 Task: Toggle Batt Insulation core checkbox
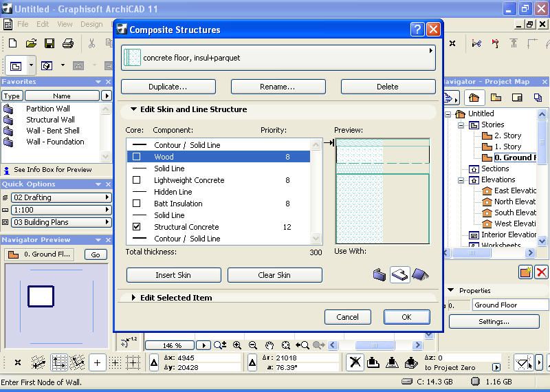(136, 203)
